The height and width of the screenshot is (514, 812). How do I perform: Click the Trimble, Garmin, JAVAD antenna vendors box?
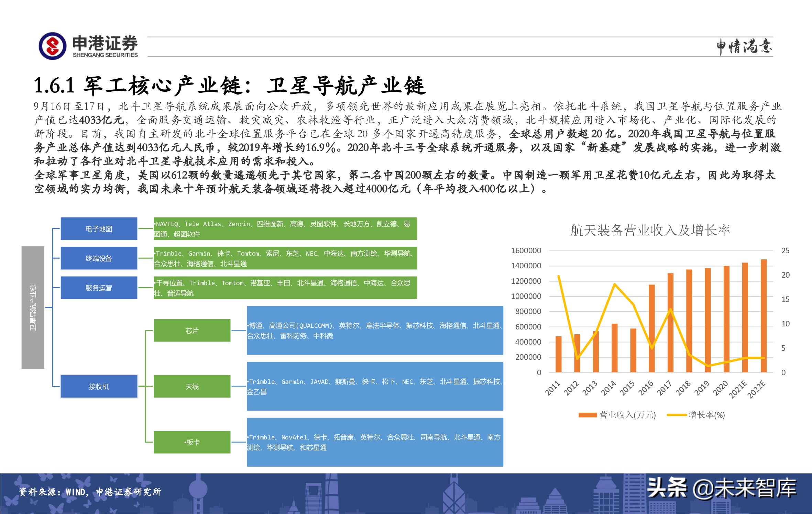tap(375, 387)
